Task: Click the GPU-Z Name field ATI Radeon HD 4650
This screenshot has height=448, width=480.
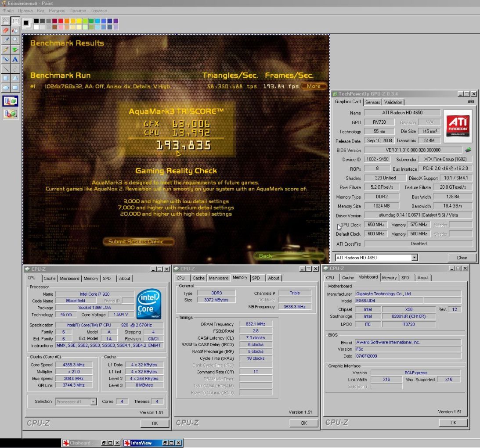Action: (x=402, y=112)
